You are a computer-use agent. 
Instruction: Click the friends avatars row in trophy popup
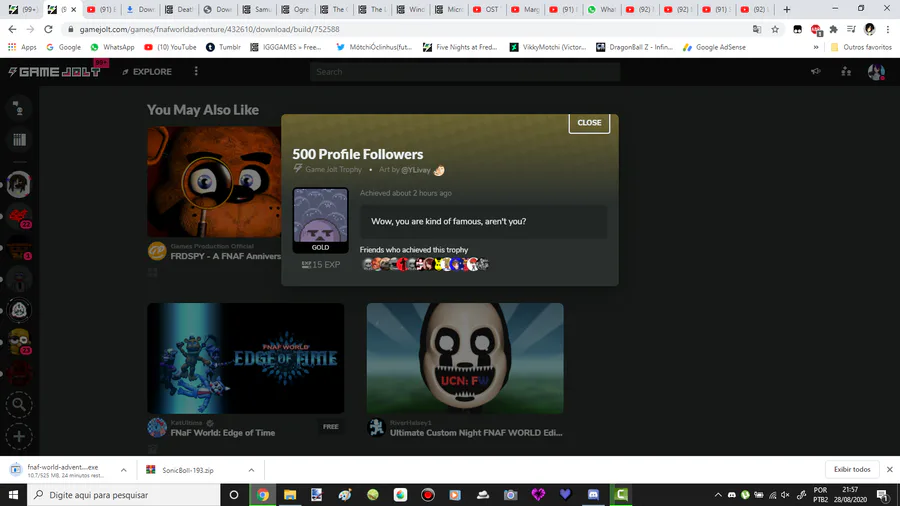425,264
